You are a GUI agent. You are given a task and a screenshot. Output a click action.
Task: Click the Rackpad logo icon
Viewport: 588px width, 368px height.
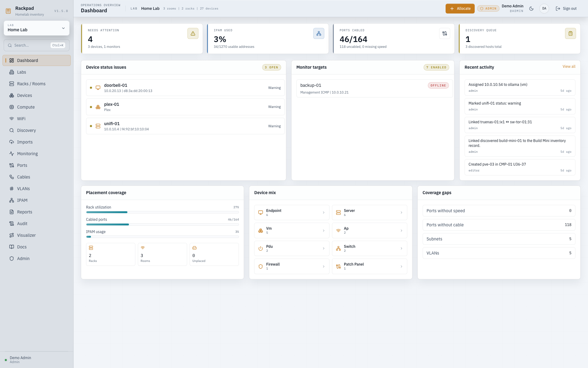tap(8, 11)
